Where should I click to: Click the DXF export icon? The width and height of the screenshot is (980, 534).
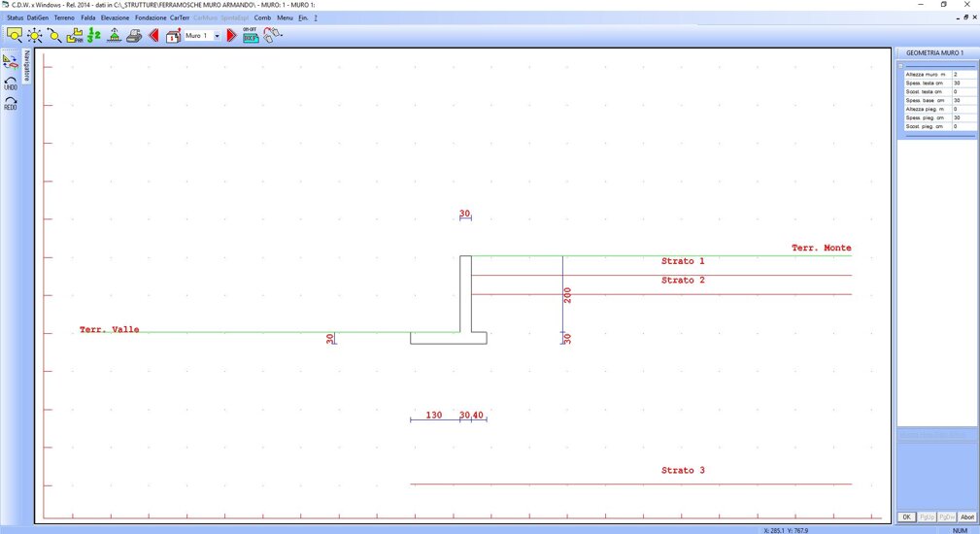click(250, 35)
